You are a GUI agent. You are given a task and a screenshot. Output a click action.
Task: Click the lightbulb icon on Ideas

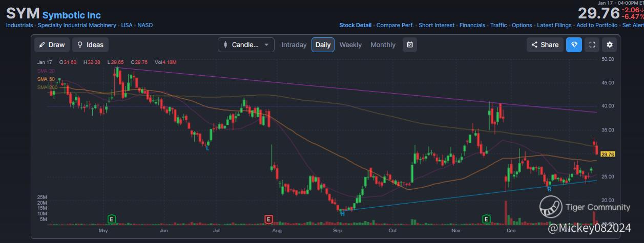[80, 45]
